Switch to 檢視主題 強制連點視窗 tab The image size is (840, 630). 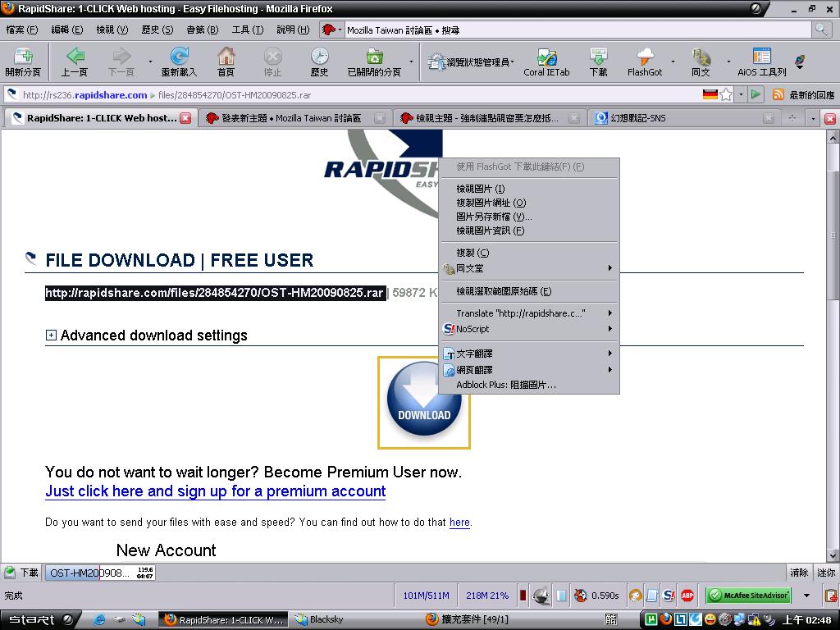(487, 118)
